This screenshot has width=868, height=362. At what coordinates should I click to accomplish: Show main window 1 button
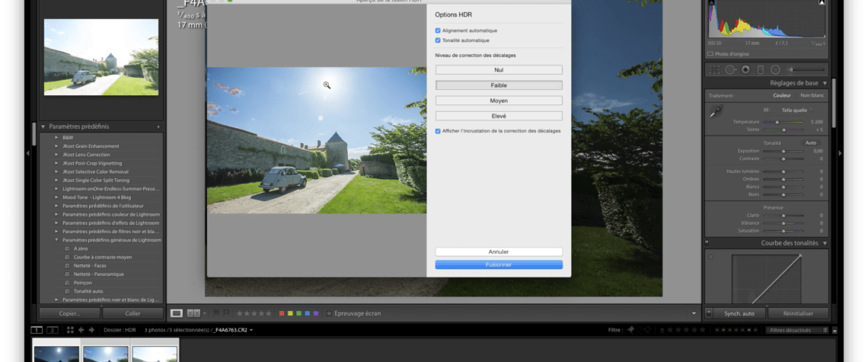click(36, 330)
